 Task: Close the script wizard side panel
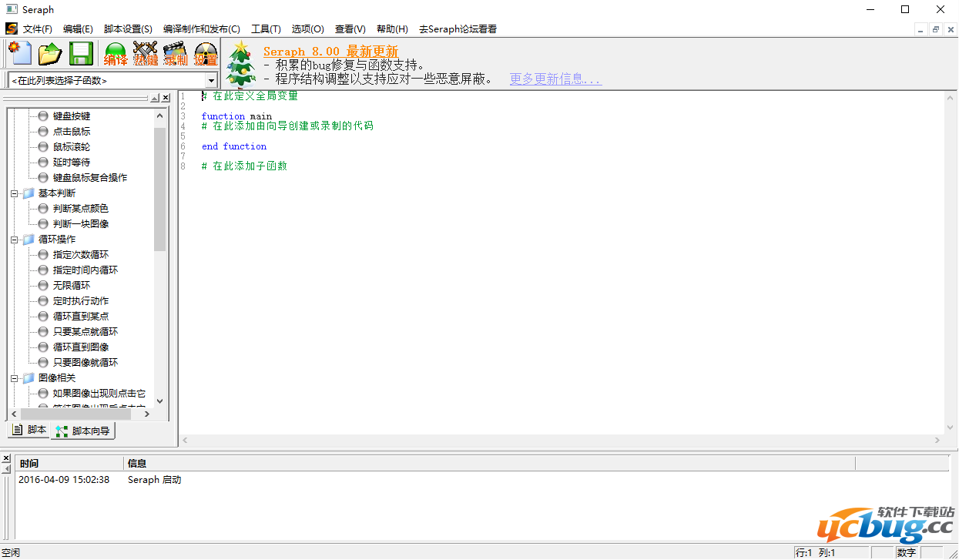tap(166, 98)
